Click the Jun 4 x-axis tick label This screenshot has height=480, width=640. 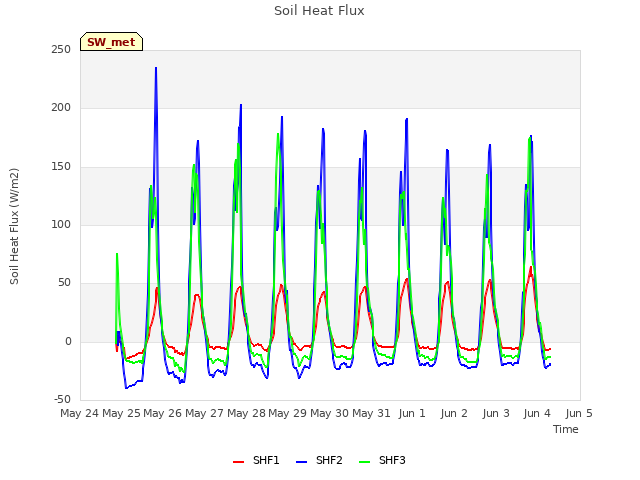point(537,413)
